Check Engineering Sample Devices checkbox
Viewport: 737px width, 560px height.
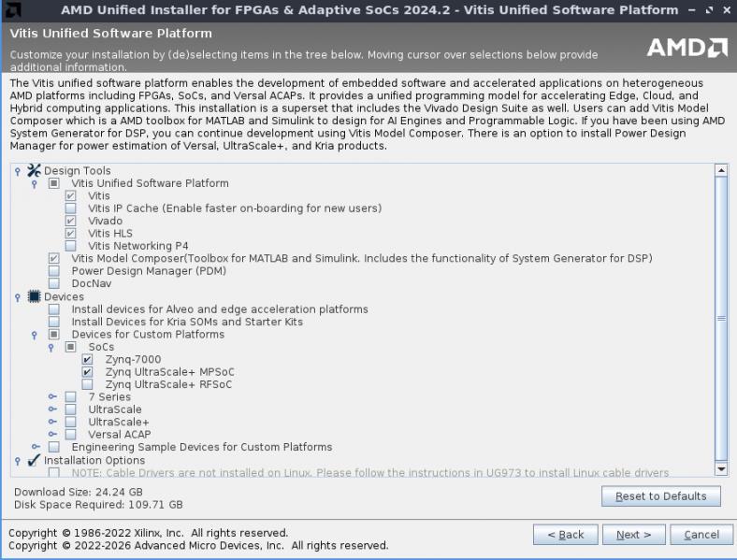tap(54, 447)
